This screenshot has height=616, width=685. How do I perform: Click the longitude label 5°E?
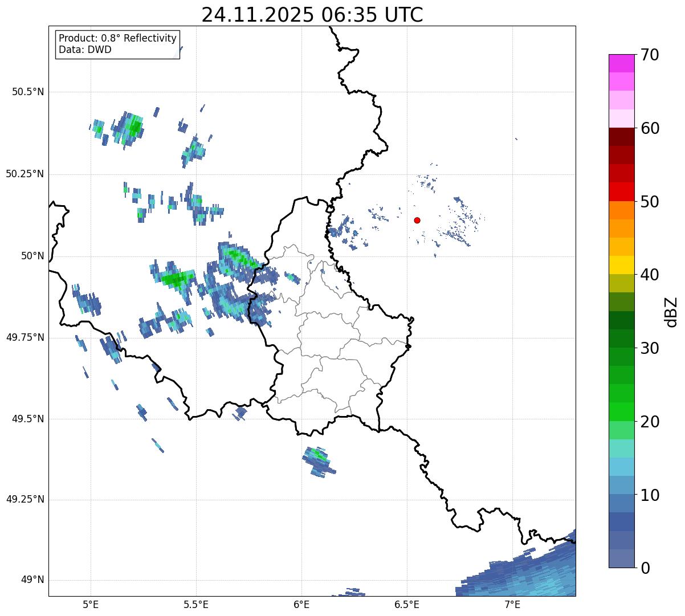click(x=91, y=604)
